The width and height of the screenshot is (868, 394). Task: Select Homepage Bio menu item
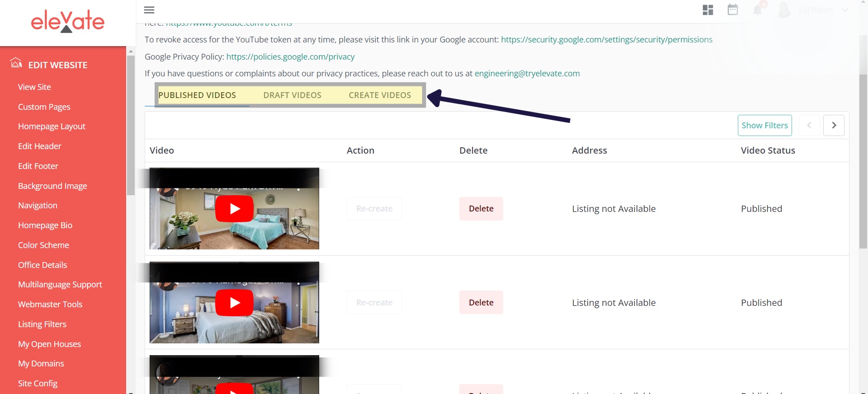pos(45,225)
